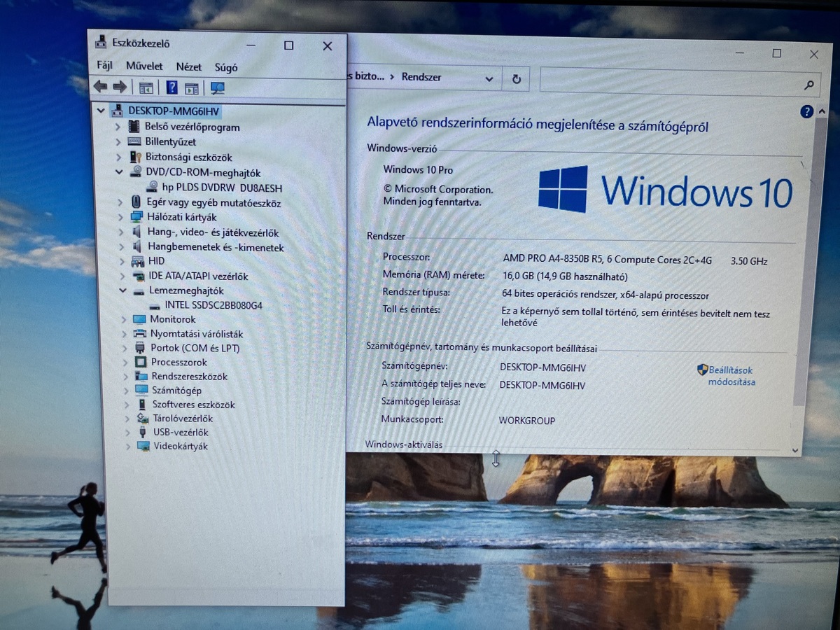Click the Belső vezérlőprogram firmware icon
Screen dimensions: 840x630
(134, 127)
